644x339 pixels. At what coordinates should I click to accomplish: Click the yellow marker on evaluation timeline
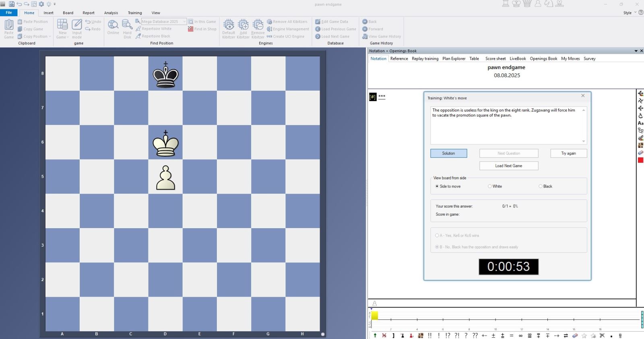[375, 316]
